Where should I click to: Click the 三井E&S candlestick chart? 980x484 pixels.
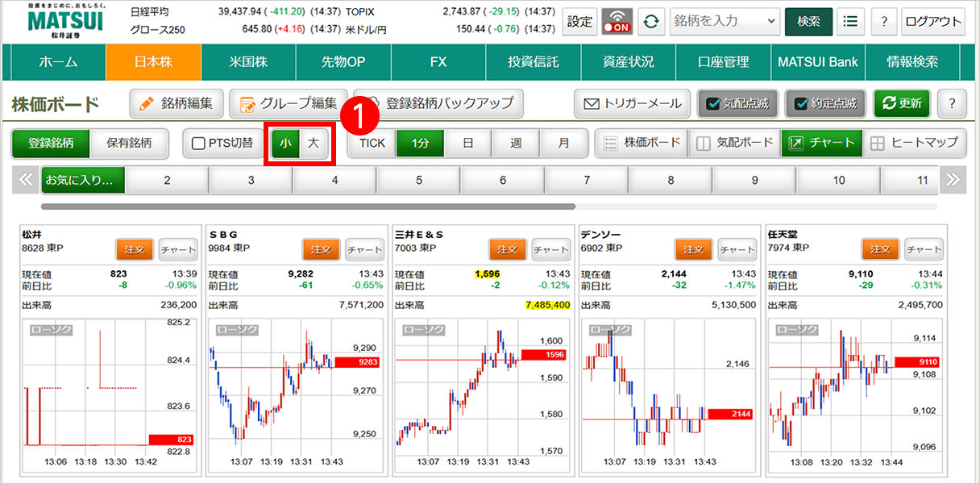(481, 395)
